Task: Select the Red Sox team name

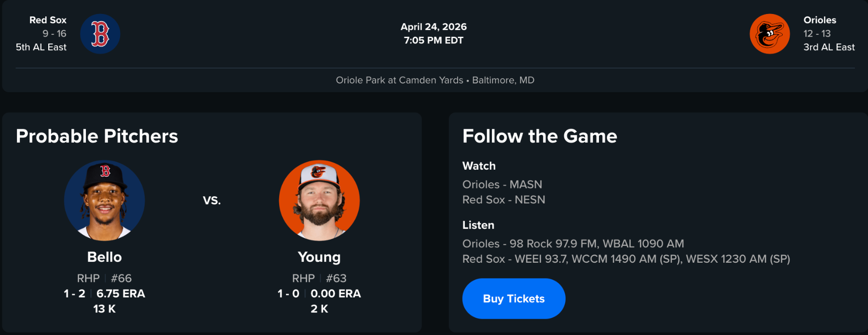Action: [x=48, y=20]
